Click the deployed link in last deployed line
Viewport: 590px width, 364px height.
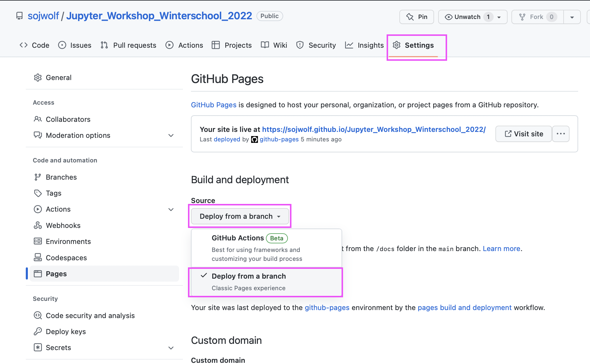tap(227, 139)
